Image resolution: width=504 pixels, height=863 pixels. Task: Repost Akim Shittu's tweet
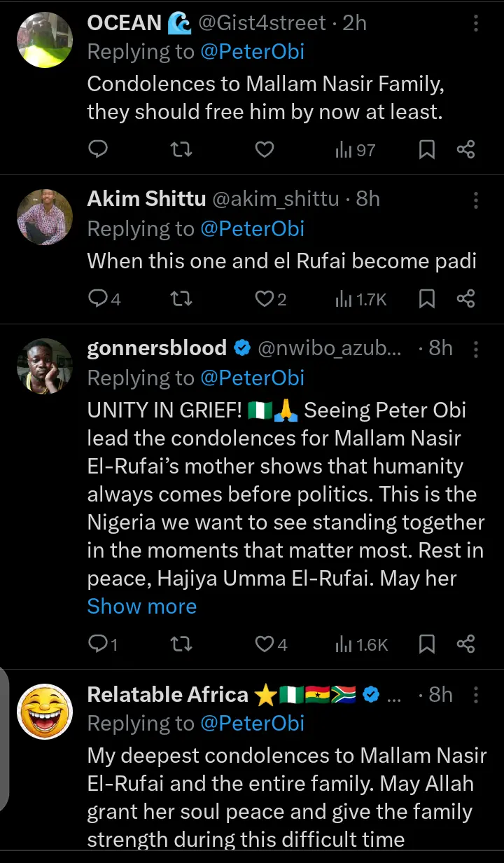click(x=181, y=299)
